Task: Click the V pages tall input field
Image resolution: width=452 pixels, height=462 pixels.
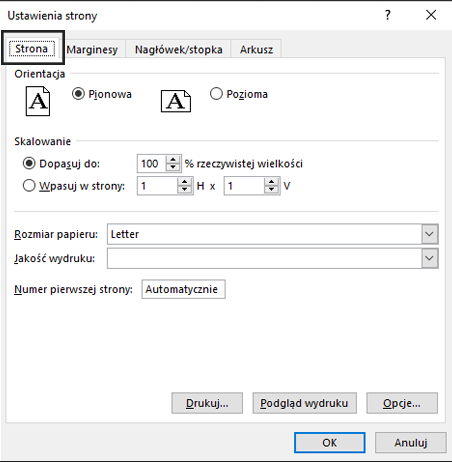Action: click(244, 186)
